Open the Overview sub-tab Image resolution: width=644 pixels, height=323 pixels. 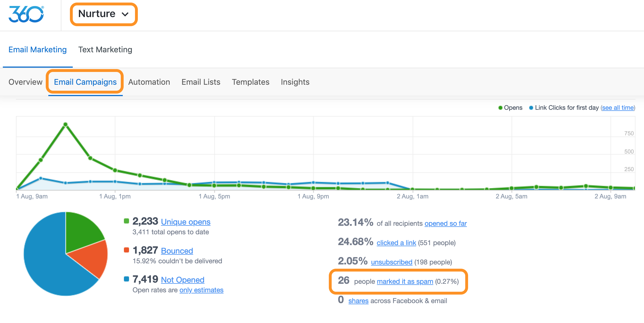25,82
